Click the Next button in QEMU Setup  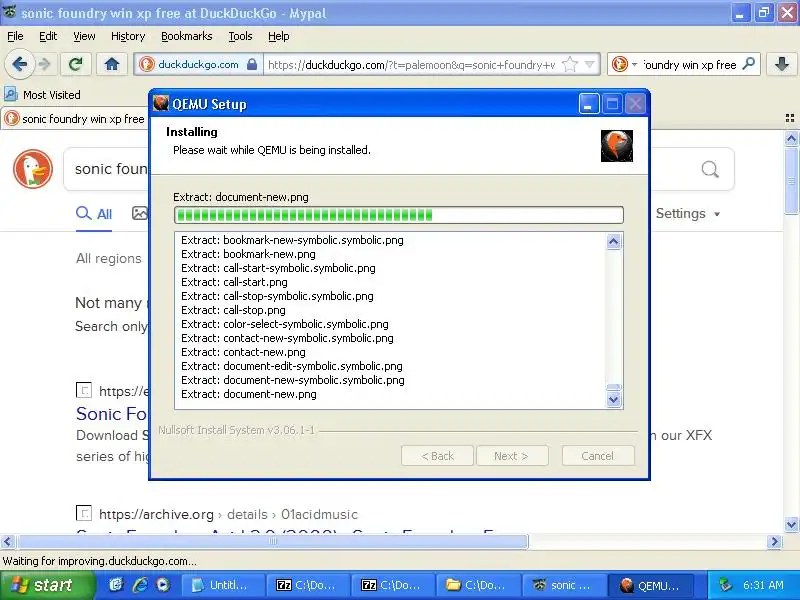[512, 456]
